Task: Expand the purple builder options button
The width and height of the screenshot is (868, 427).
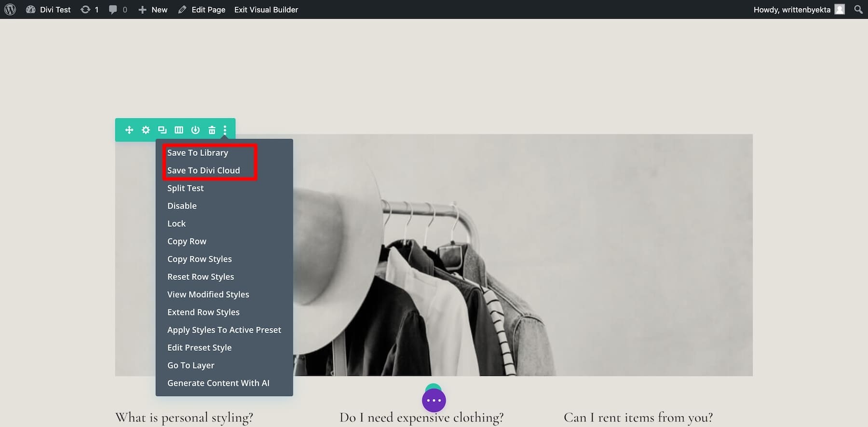Action: click(434, 400)
